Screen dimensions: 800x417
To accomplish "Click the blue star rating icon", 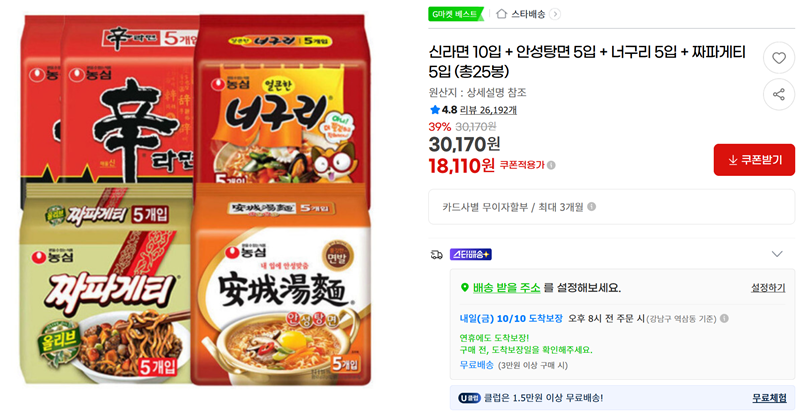I will [435, 110].
